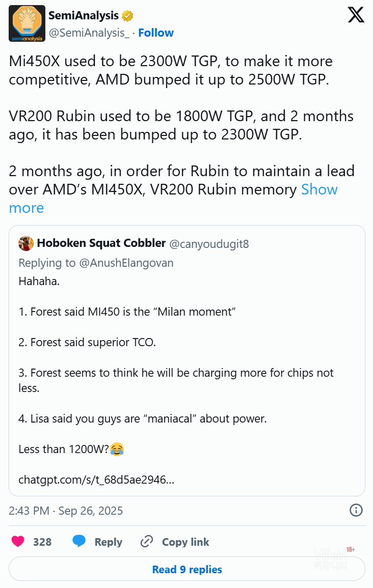This screenshot has height=588, width=373.
Task: Expand tweet with Show more
Action: pyautogui.click(x=319, y=189)
